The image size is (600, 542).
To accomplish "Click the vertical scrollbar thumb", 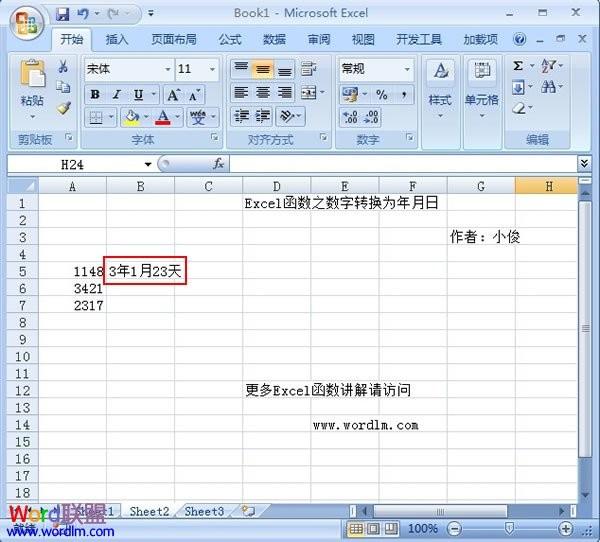I will click(585, 328).
